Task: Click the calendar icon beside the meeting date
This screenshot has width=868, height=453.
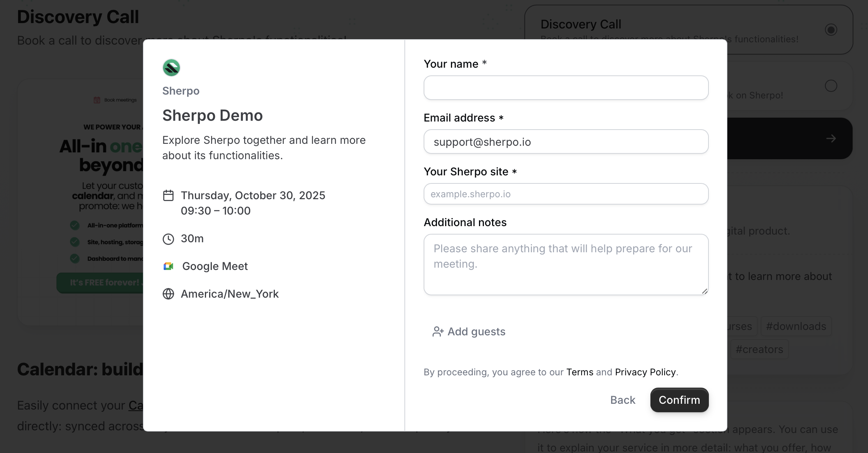Action: [169, 195]
